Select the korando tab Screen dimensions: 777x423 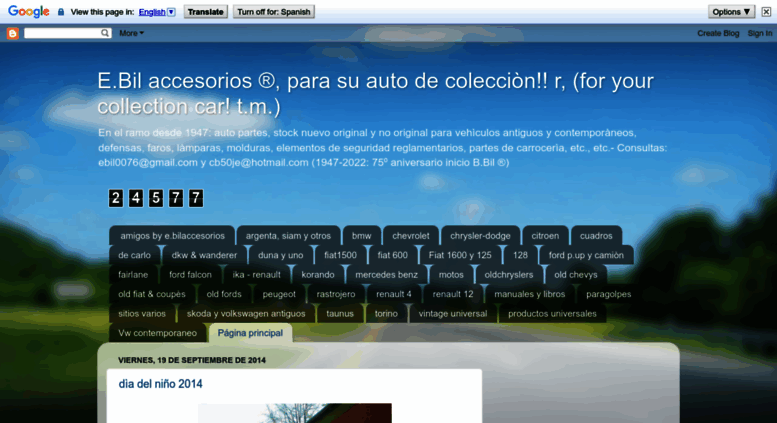pos(318,274)
